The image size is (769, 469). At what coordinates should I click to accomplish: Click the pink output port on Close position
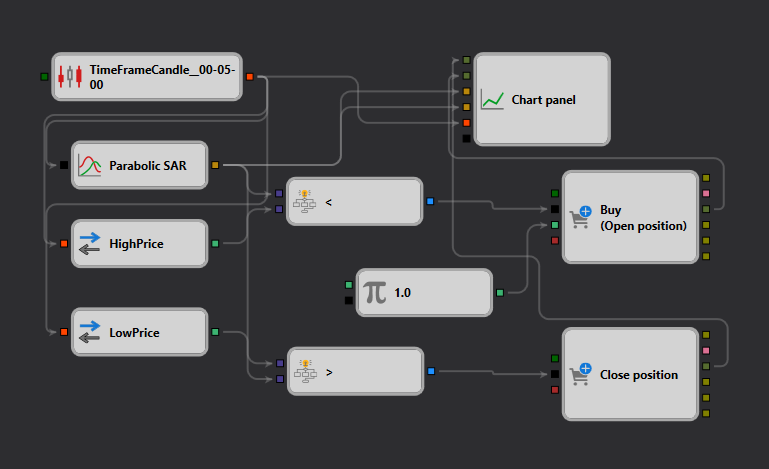click(x=706, y=350)
